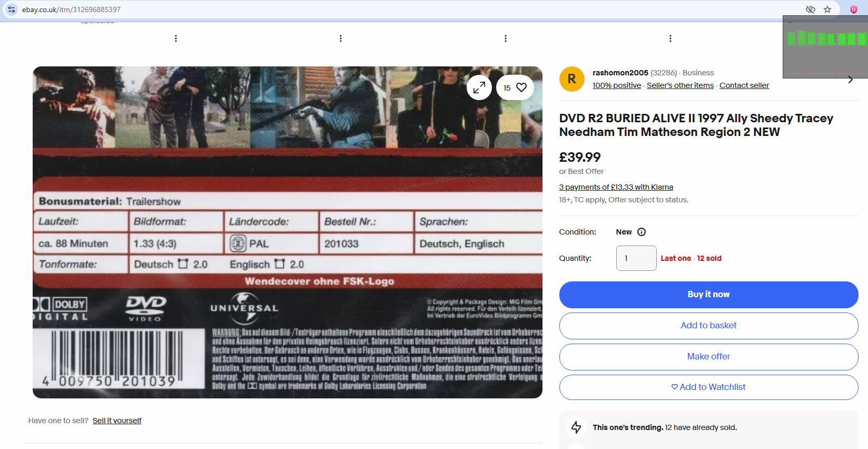Open Klarna 3 payments of £13.33 link
This screenshot has height=449, width=868.
point(616,187)
